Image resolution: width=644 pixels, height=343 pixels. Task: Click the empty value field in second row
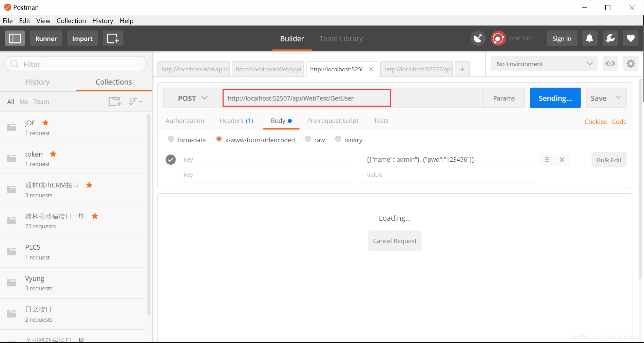click(449, 175)
